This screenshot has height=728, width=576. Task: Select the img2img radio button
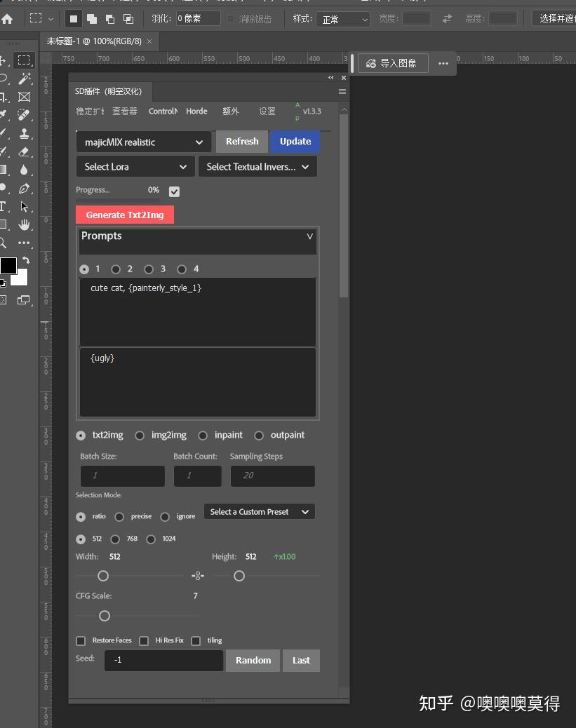140,435
